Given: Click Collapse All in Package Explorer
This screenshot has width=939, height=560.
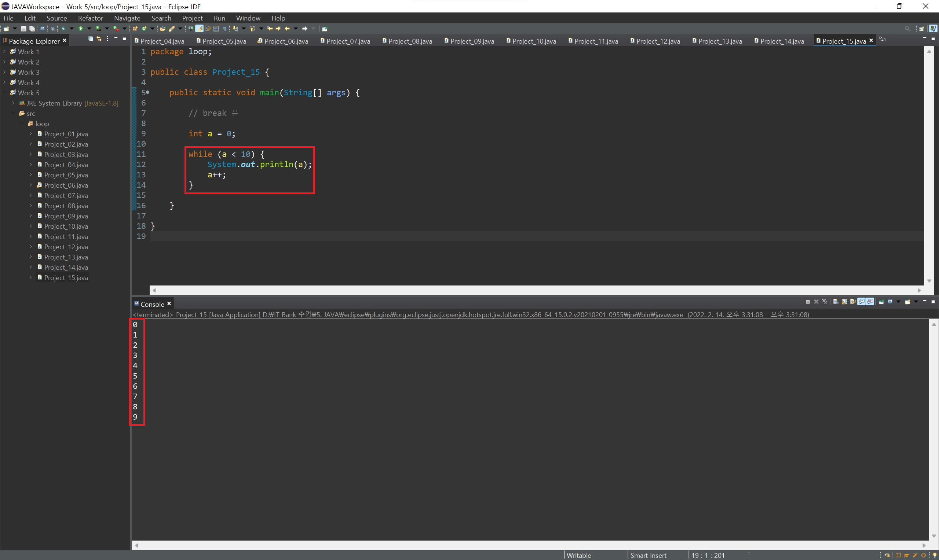Looking at the screenshot, I should pyautogui.click(x=91, y=39).
